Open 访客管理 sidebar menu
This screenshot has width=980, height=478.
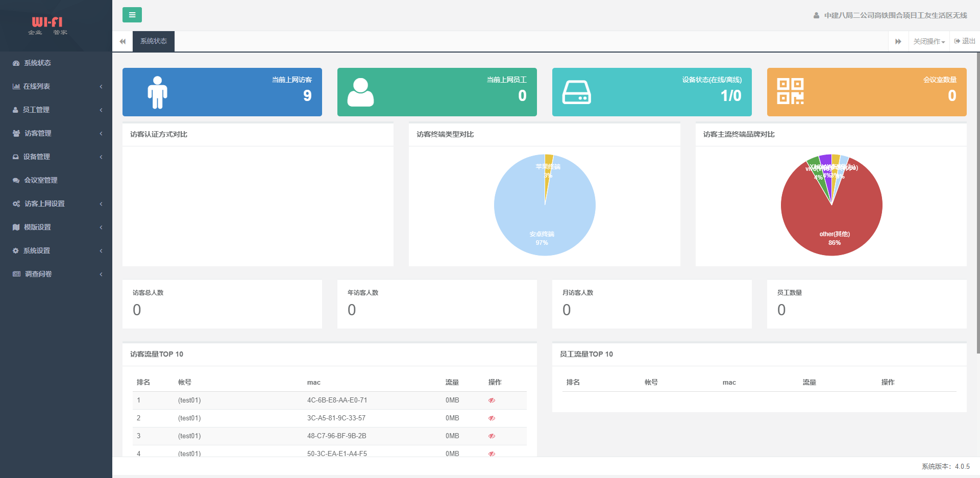coord(56,133)
